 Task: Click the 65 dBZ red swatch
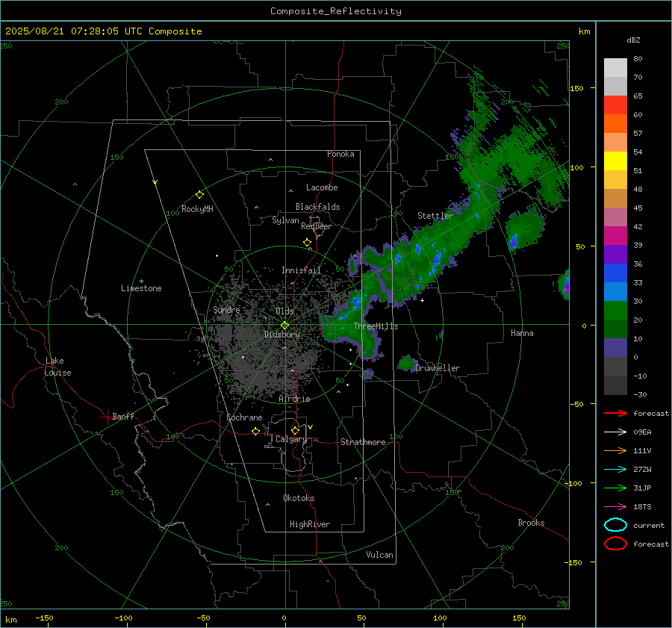pyautogui.click(x=615, y=105)
